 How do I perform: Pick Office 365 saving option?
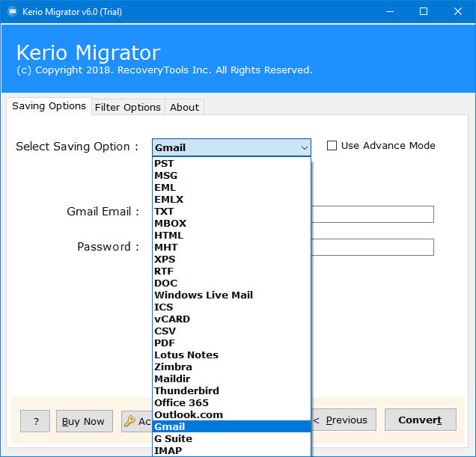231,402
